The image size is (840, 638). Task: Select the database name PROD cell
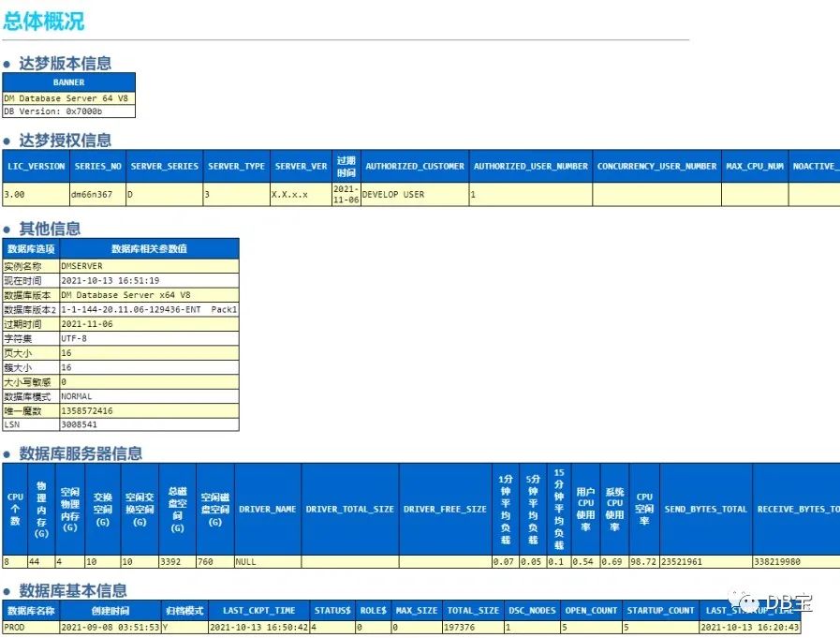[x=31, y=627]
